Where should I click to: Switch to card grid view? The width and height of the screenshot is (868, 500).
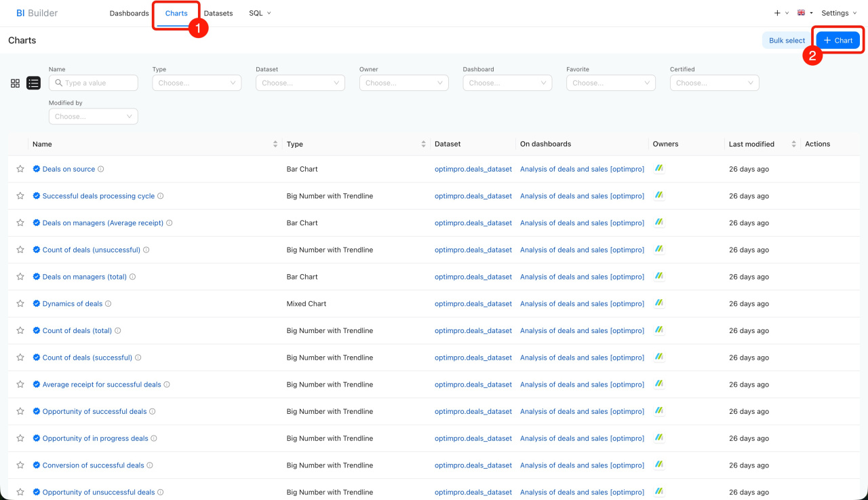15,83
